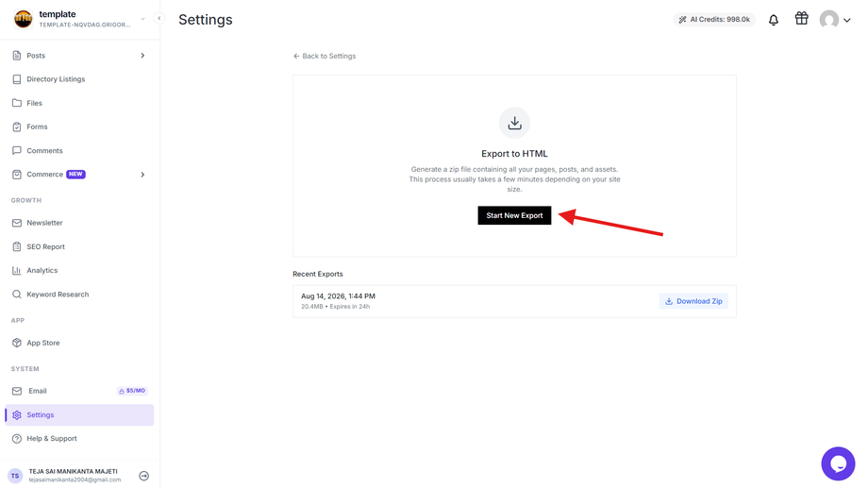The width and height of the screenshot is (868, 488).
Task: Click the Files folder icon
Action: point(17,103)
